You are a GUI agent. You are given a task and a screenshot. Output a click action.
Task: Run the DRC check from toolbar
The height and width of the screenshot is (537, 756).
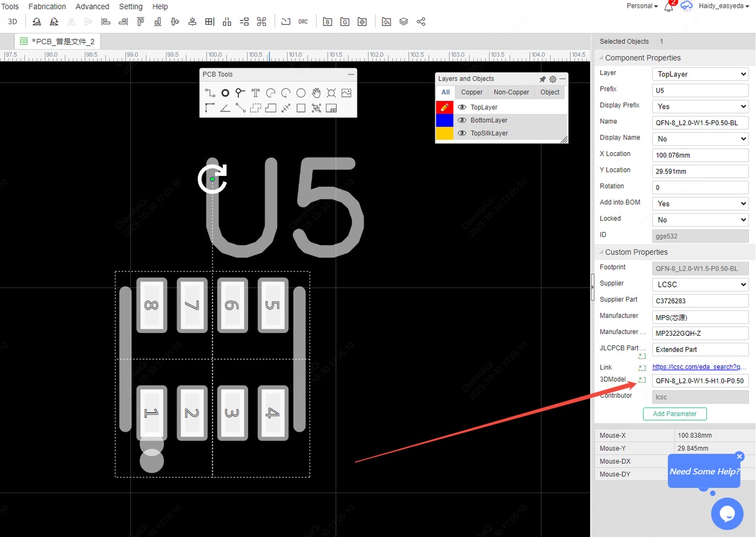[303, 22]
